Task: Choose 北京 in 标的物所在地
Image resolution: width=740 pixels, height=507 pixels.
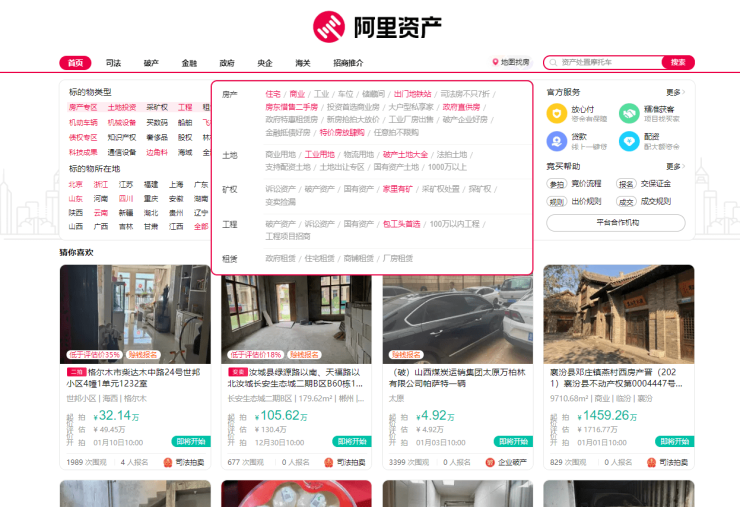Action: click(76, 184)
